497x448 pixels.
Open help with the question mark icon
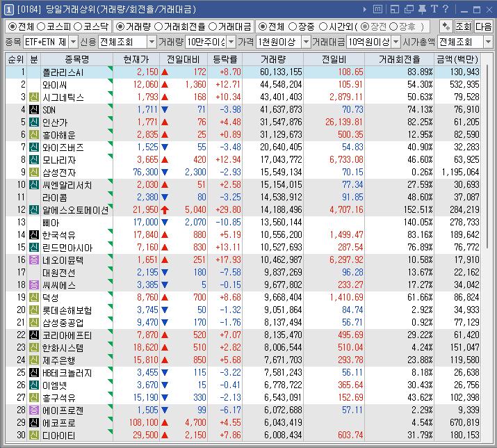(446, 9)
